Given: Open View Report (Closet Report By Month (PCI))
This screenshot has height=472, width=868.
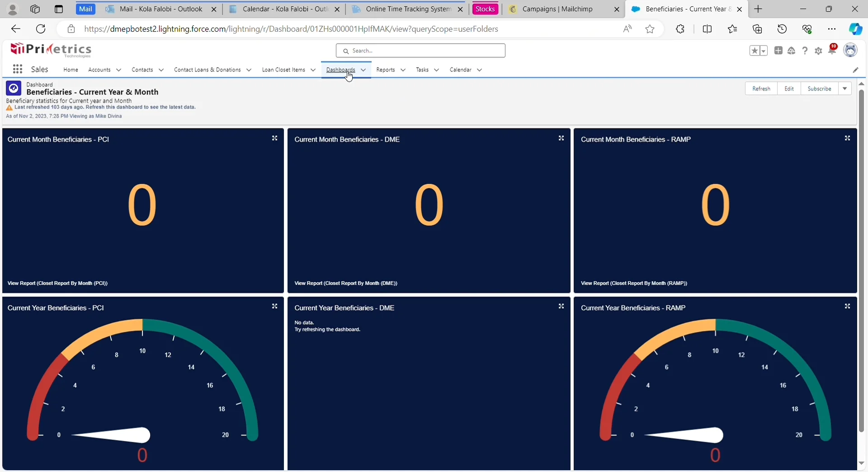Looking at the screenshot, I should click(x=57, y=283).
